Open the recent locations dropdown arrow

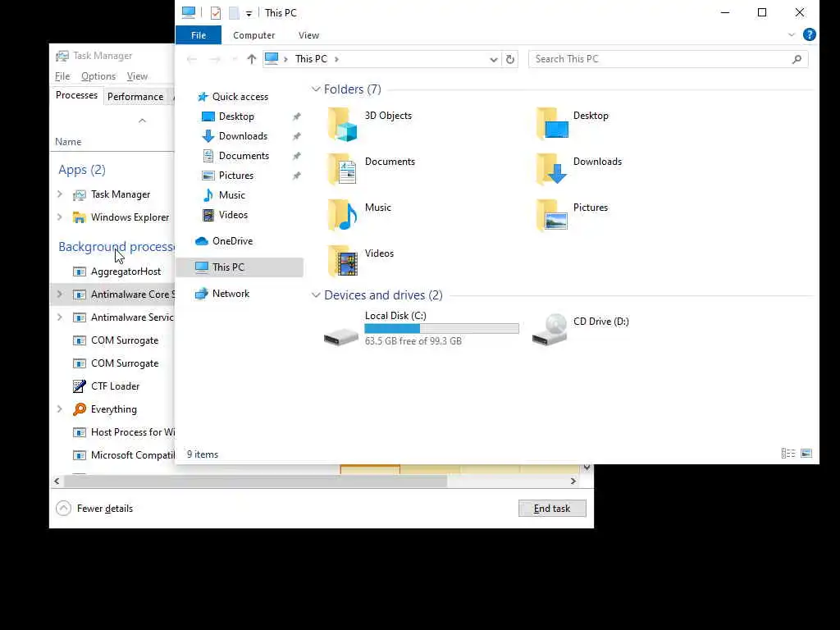[x=234, y=59]
